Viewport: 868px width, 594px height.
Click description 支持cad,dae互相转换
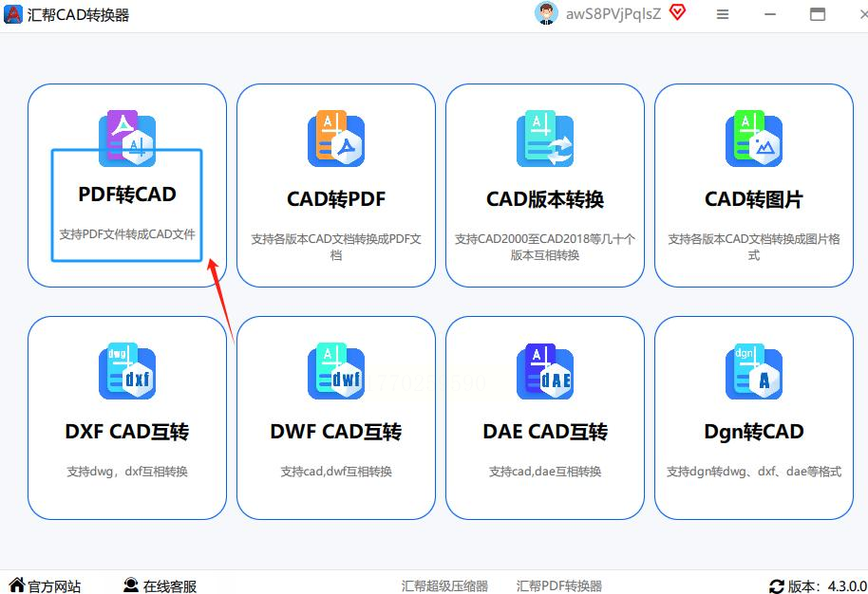pyautogui.click(x=545, y=472)
